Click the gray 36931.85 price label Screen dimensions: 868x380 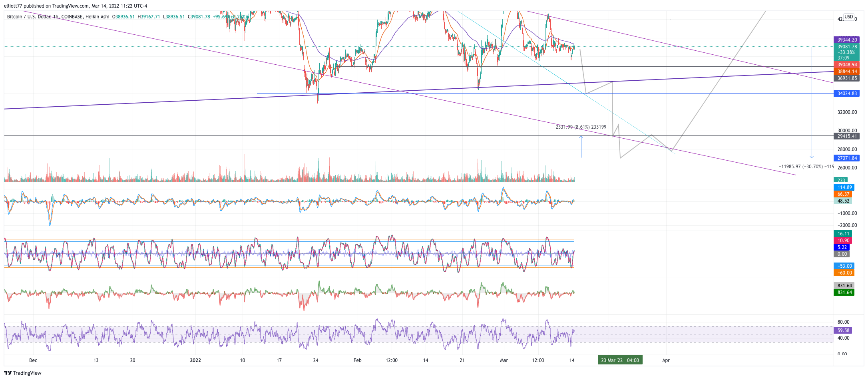846,78
